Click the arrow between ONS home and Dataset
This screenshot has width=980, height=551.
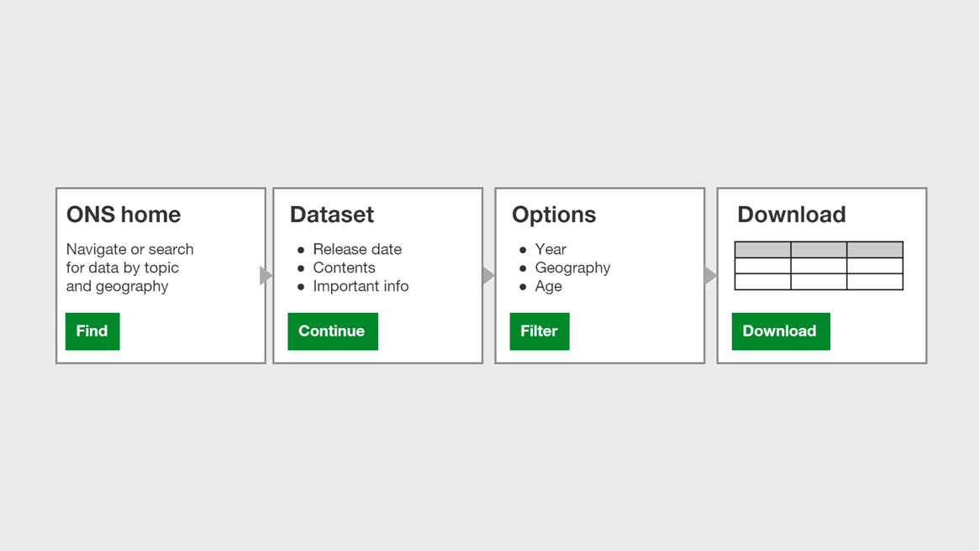coord(266,275)
